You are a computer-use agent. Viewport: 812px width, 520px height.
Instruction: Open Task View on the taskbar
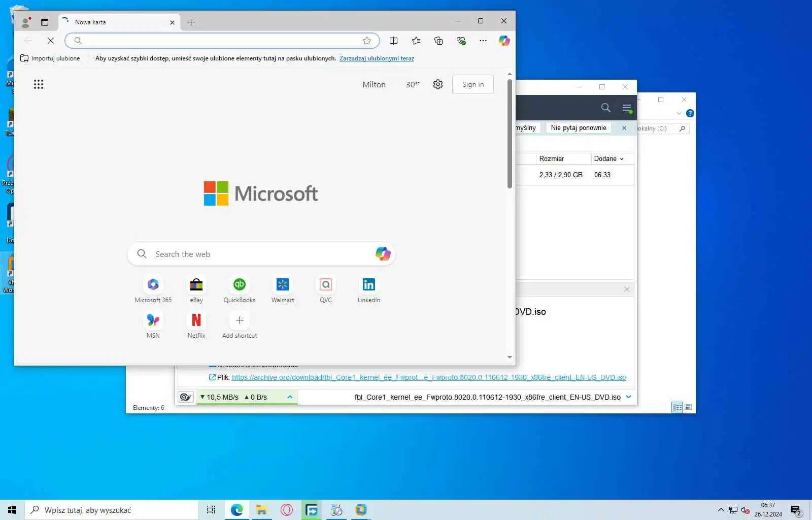211,510
